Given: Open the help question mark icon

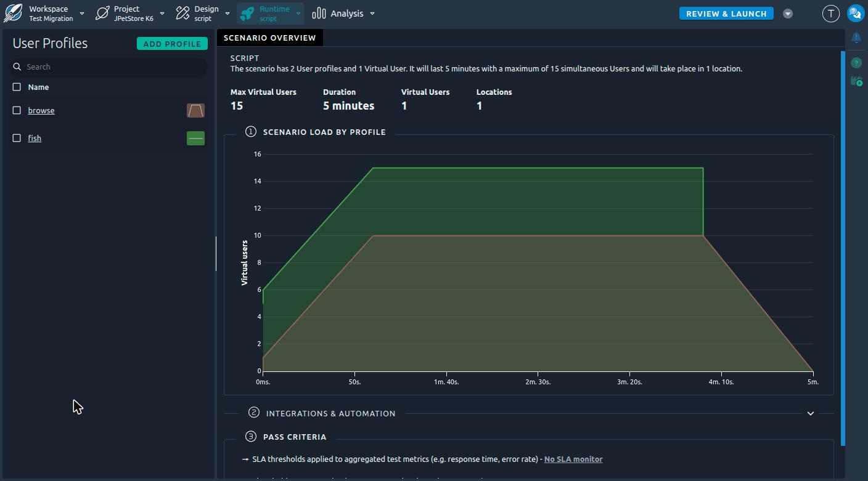Looking at the screenshot, I should coord(856,63).
